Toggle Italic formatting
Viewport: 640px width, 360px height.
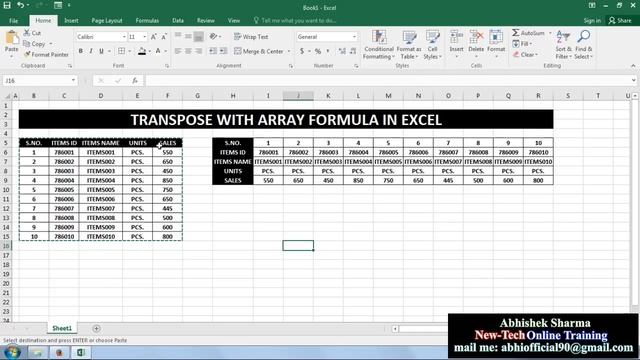click(91, 51)
